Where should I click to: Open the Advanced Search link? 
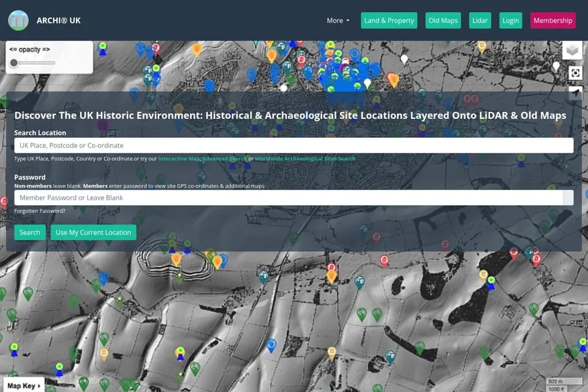pyautogui.click(x=225, y=159)
